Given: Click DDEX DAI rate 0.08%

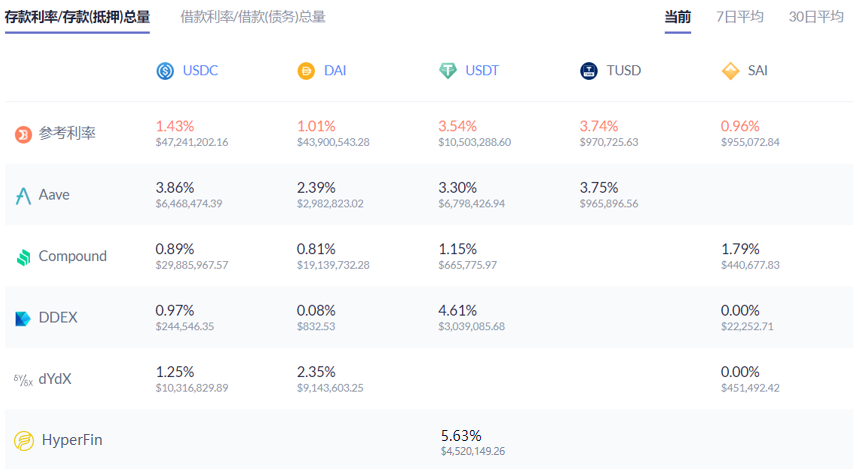Looking at the screenshot, I should [316, 311].
